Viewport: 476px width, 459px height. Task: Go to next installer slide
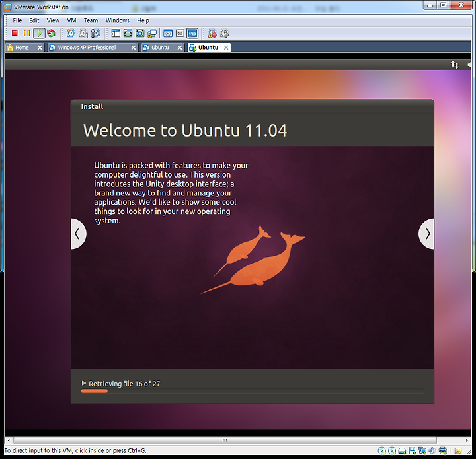tap(426, 234)
